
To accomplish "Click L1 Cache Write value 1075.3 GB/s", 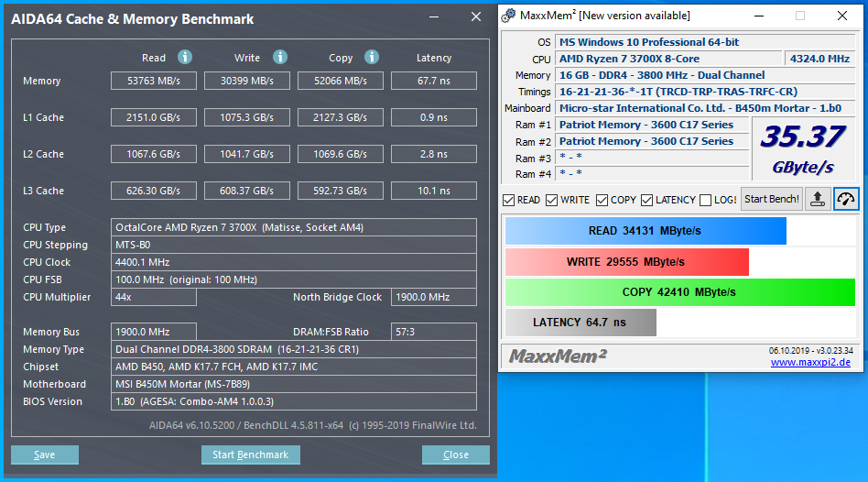I will pyautogui.click(x=247, y=117).
